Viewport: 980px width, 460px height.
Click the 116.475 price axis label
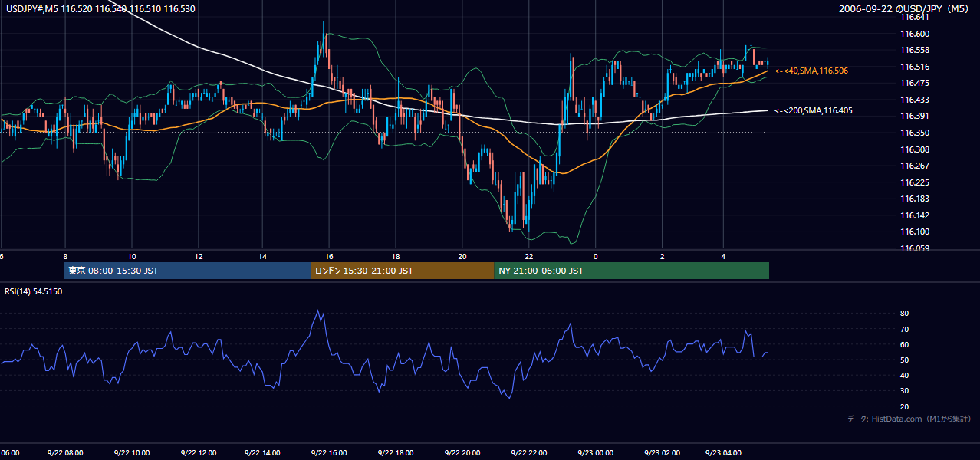pyautogui.click(x=916, y=83)
